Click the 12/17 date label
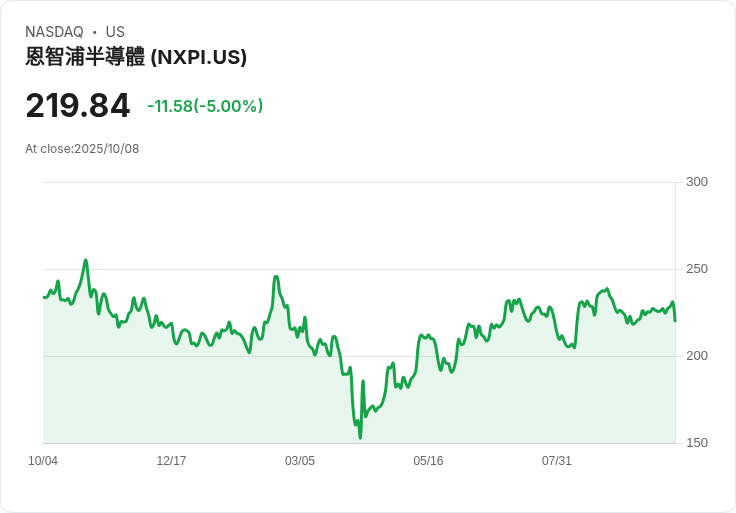This screenshot has width=736, height=513. tap(171, 461)
